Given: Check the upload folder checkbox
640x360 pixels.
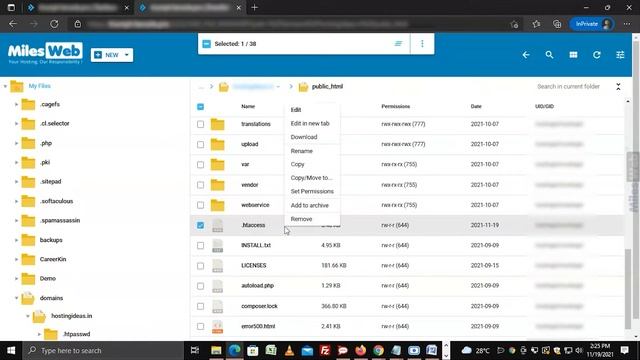Looking at the screenshot, I should (200, 144).
